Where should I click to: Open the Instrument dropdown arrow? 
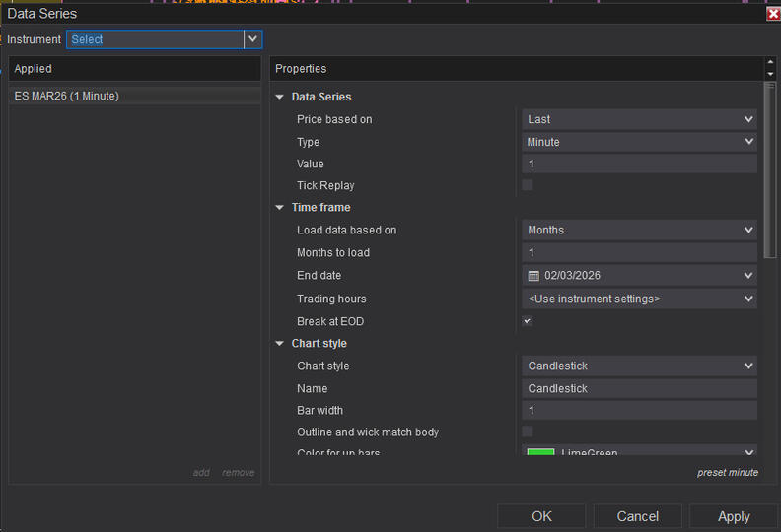point(253,39)
